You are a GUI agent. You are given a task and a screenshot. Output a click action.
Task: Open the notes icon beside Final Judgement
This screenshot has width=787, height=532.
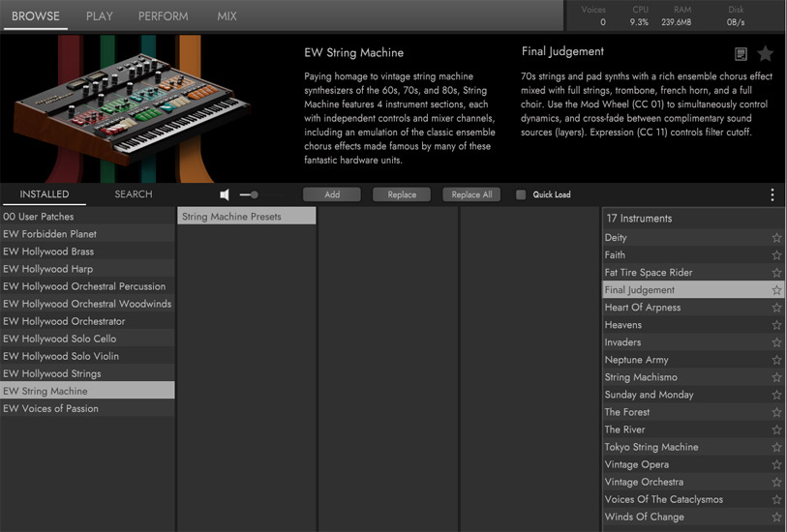(741, 54)
